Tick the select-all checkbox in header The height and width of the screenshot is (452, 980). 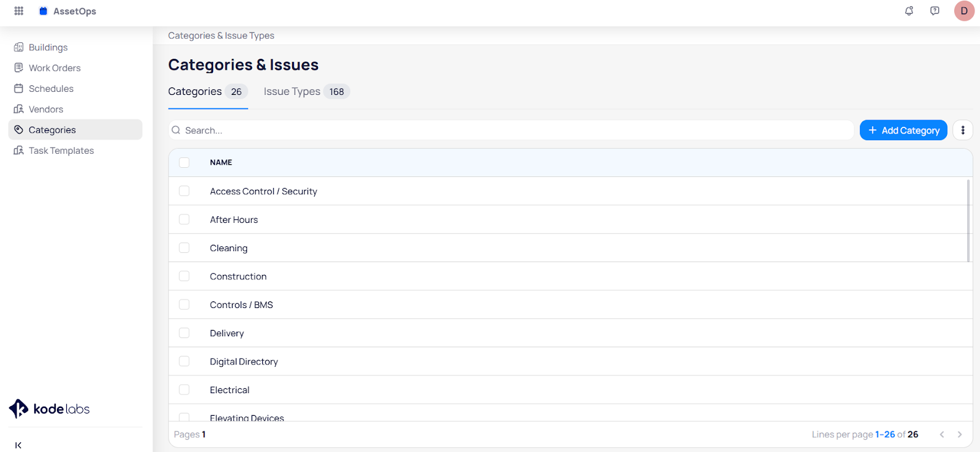(184, 163)
